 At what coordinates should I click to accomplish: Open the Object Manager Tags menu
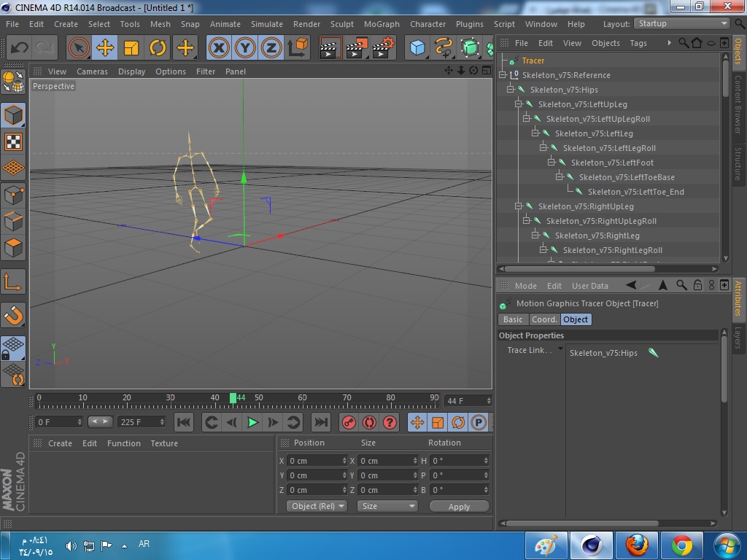pos(638,43)
